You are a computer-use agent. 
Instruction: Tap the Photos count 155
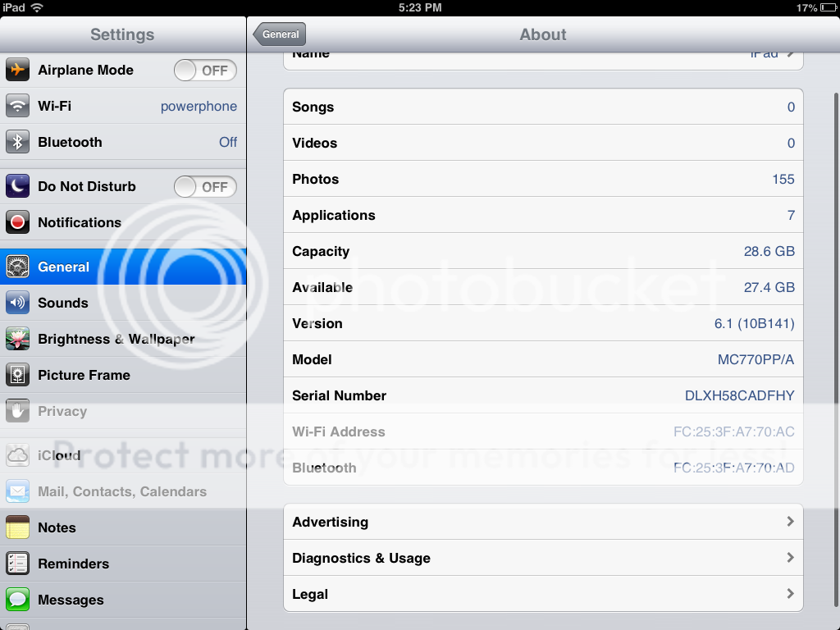(783, 179)
